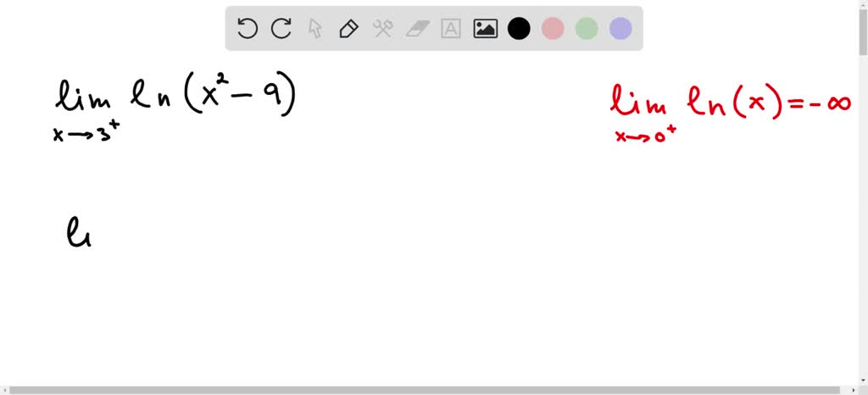
Task: Activate the eraser tool
Action: coord(417,28)
